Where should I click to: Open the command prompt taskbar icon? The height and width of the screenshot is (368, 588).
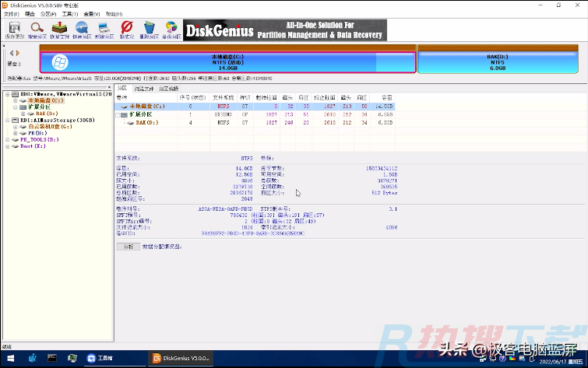tap(51, 358)
